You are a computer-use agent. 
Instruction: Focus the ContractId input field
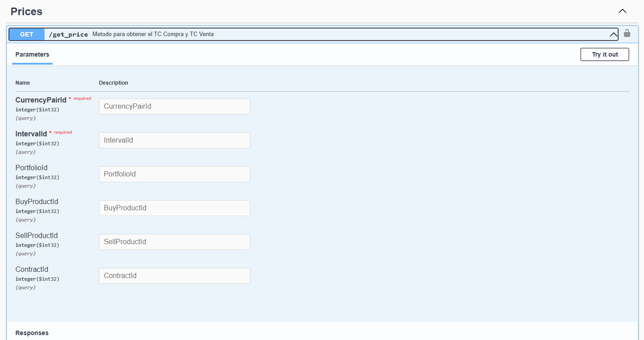click(x=174, y=276)
